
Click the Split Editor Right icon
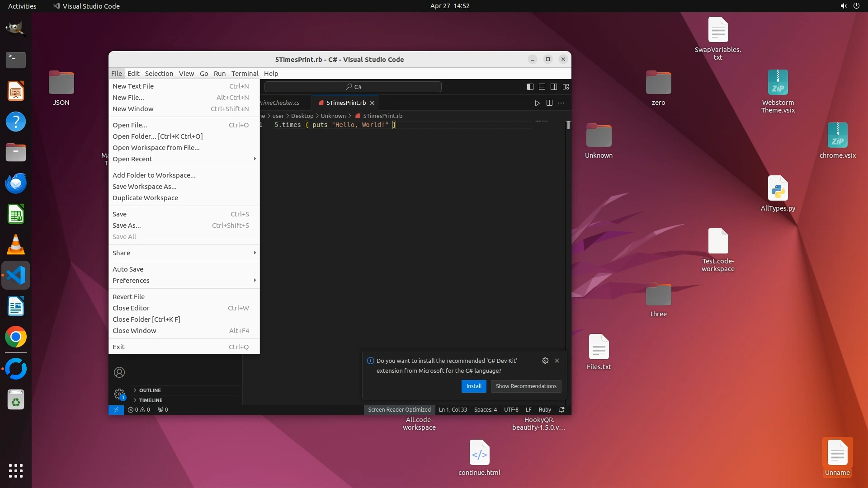pyautogui.click(x=549, y=103)
